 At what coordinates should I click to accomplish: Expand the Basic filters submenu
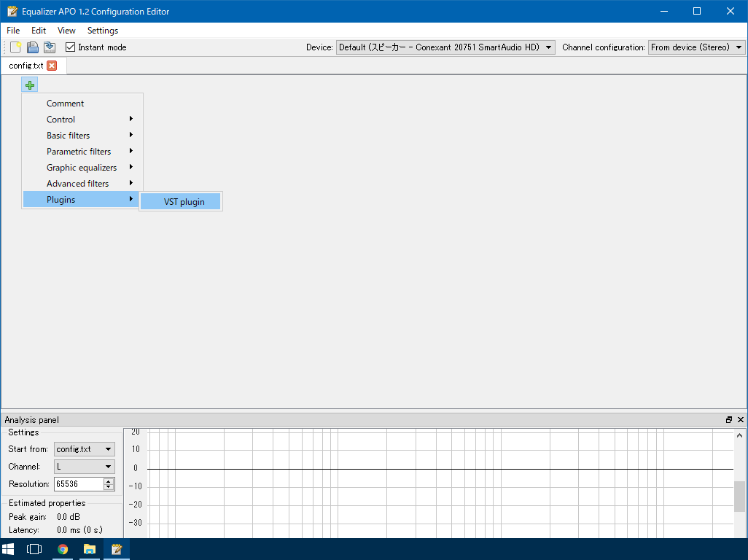[82, 136]
